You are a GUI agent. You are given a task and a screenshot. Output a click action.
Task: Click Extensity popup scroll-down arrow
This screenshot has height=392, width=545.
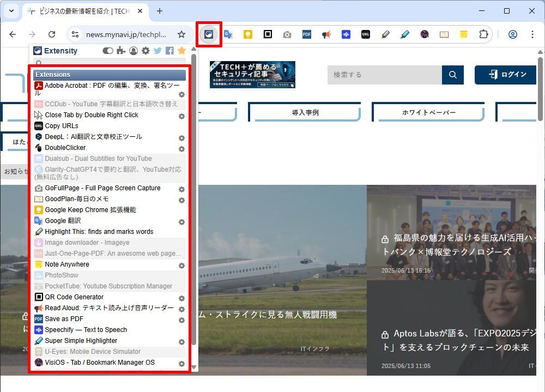[194, 367]
